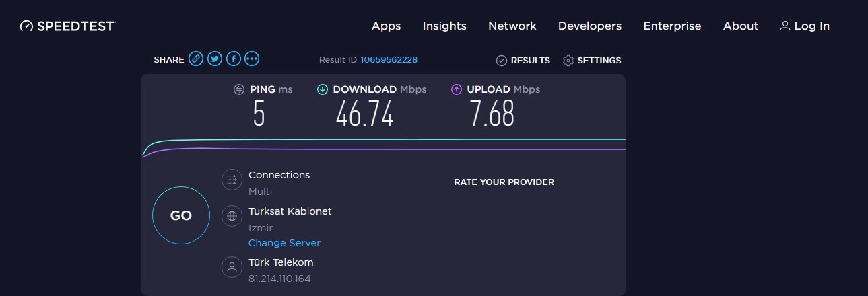Click the IP address 81.214.110.164
Image resolution: width=868 pixels, height=296 pixels.
coord(279,279)
